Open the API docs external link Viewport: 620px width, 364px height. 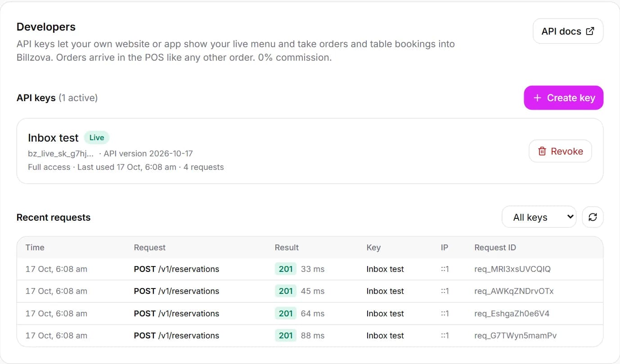(x=568, y=31)
